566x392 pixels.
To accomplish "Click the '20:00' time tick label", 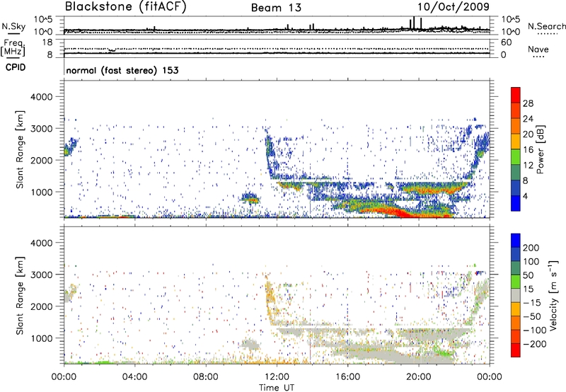I will (419, 377).
